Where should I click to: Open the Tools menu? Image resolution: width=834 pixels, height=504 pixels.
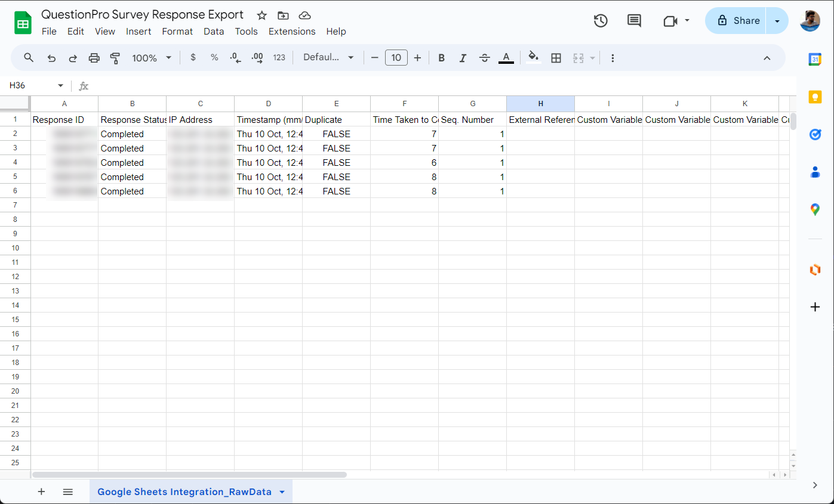246,32
